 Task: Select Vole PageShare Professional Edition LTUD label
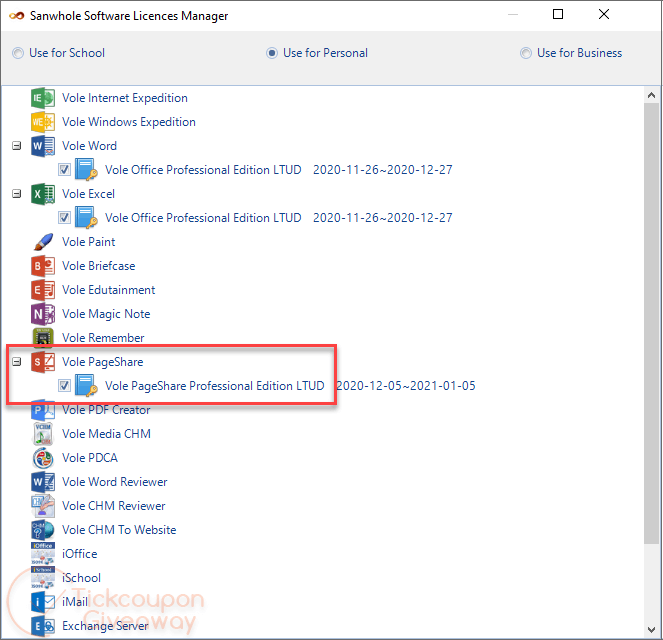click(x=214, y=386)
